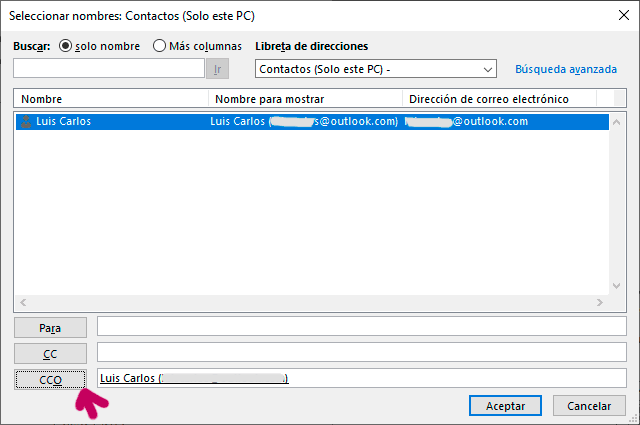The width and height of the screenshot is (640, 425).
Task: Click inside the CC recipients field
Action: [361, 353]
